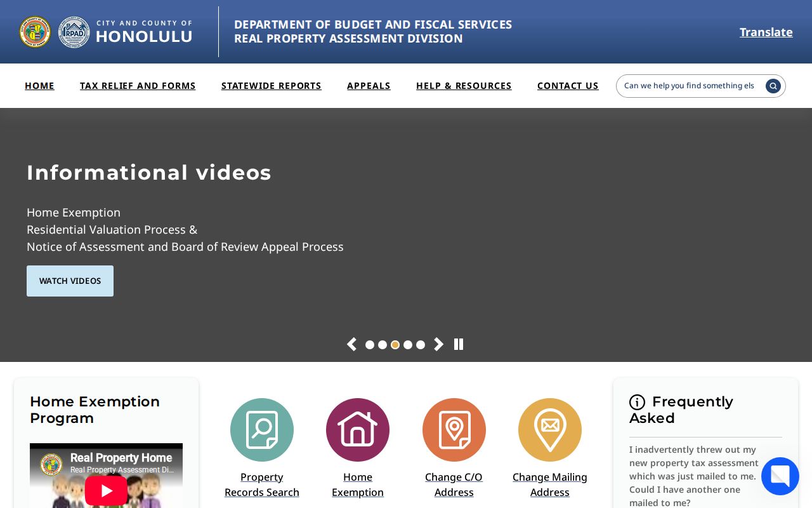Open the Help & Resources menu
Screen dimensions: 812x508
464,86
